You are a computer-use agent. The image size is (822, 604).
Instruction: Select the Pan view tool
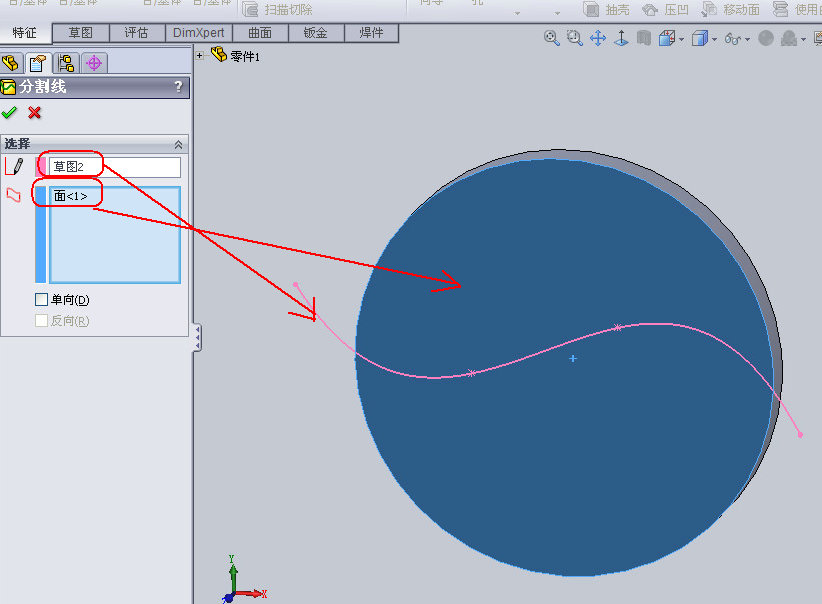[x=598, y=38]
